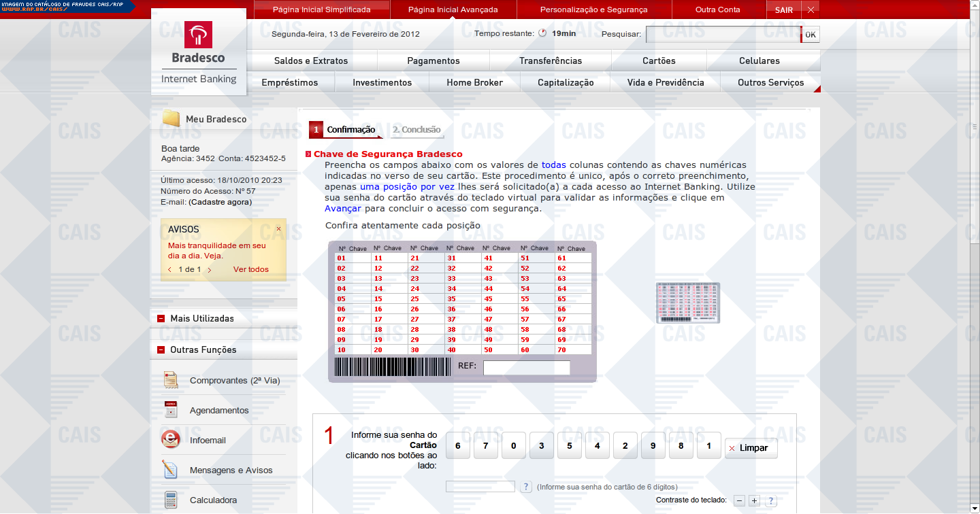Image resolution: width=980 pixels, height=514 pixels.
Task: Open the Comprovantes (2ª Via) icon
Action: [171, 380]
